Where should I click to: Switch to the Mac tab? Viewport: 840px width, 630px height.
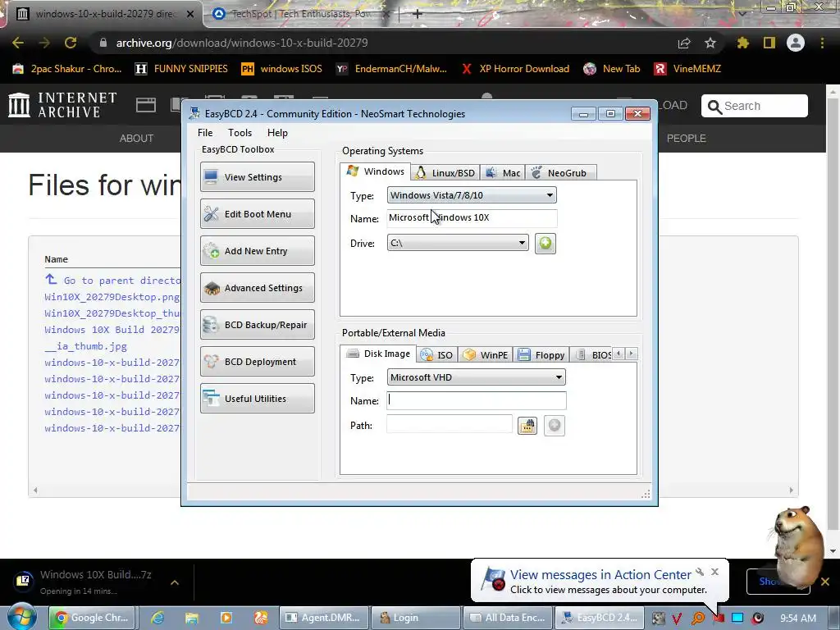click(x=503, y=172)
